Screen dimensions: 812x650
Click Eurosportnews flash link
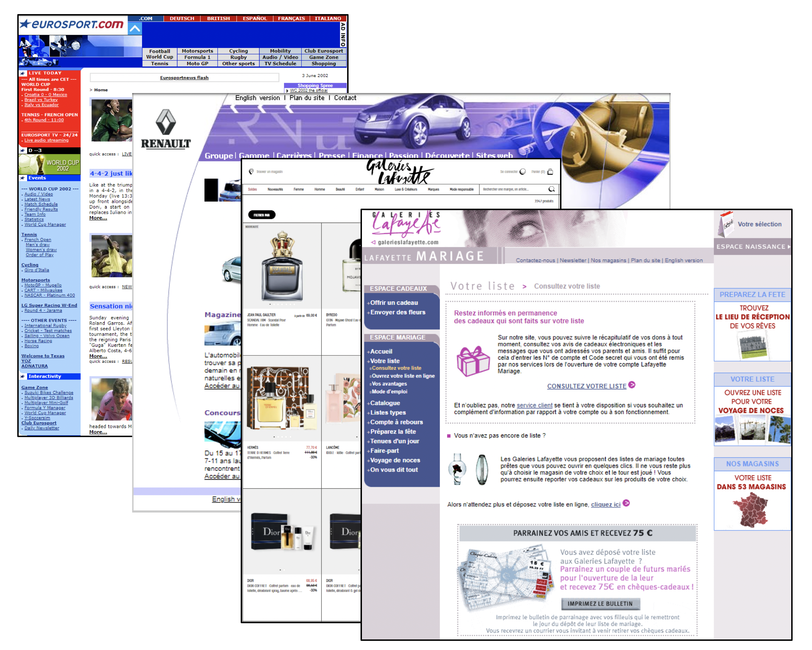pos(184,78)
